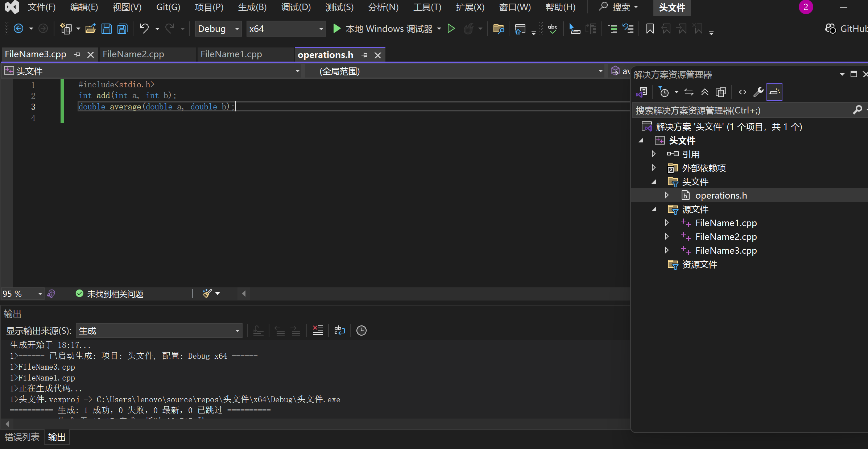Click the bookmark toggle icon in toolbar
868x449 pixels.
tap(650, 29)
